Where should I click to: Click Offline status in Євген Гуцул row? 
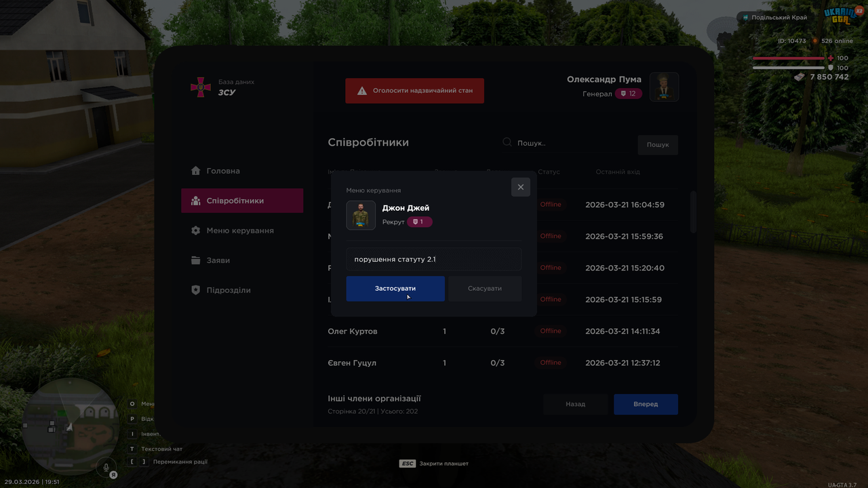coord(551,363)
